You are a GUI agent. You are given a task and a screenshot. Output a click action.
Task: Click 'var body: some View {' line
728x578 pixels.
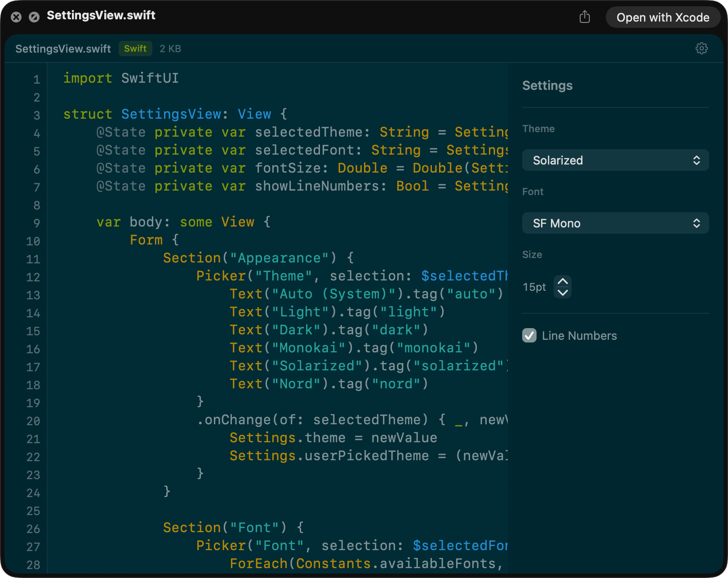(x=184, y=222)
